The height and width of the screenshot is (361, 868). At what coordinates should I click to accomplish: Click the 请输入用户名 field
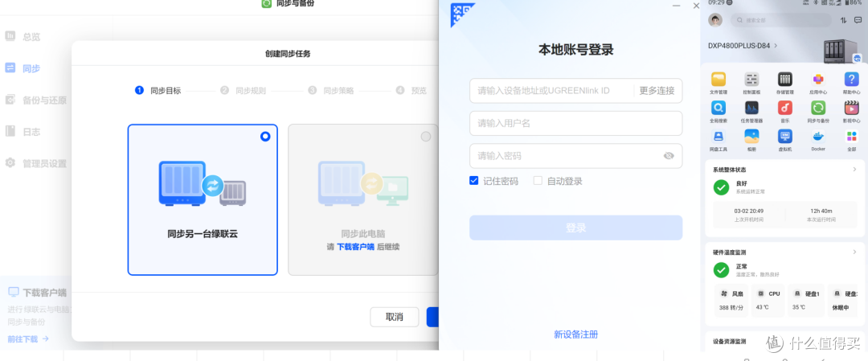[x=575, y=124]
